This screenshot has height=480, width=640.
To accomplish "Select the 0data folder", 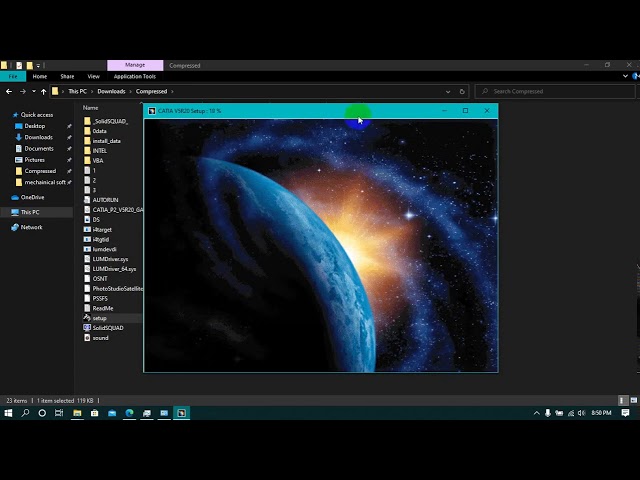I will click(99, 131).
